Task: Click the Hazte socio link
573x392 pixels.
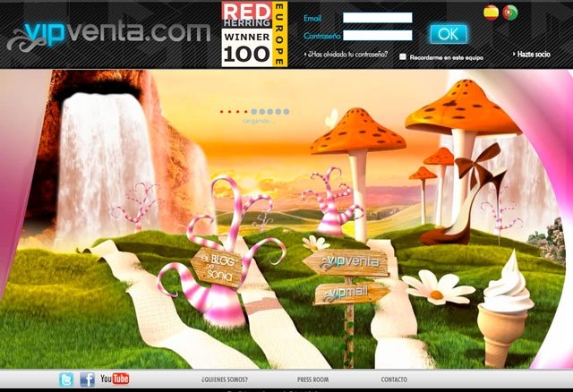Action: [532, 54]
